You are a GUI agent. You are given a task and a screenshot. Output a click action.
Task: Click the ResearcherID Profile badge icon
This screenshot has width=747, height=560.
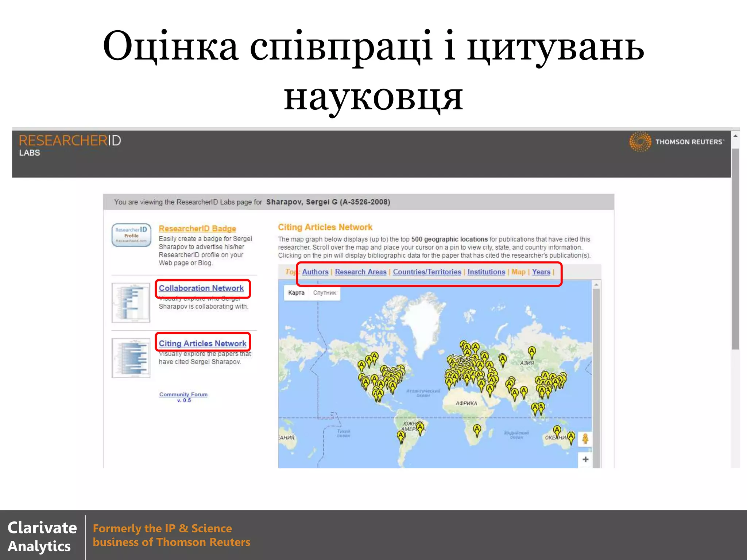(131, 235)
